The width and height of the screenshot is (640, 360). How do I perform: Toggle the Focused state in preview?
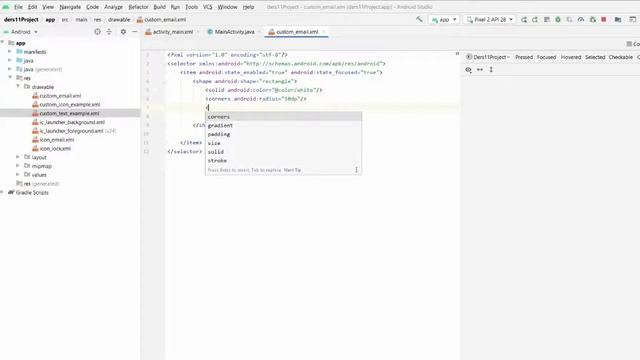coord(546,57)
